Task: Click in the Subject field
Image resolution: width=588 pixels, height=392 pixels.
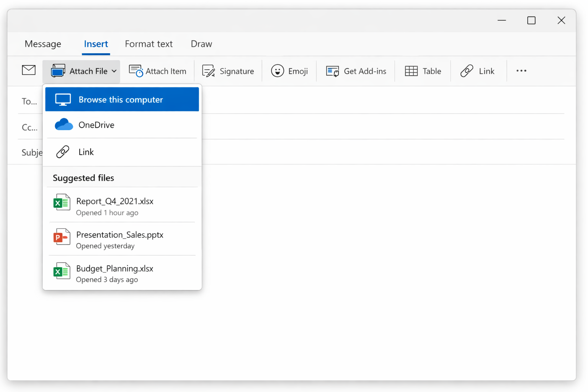Action: [383, 152]
